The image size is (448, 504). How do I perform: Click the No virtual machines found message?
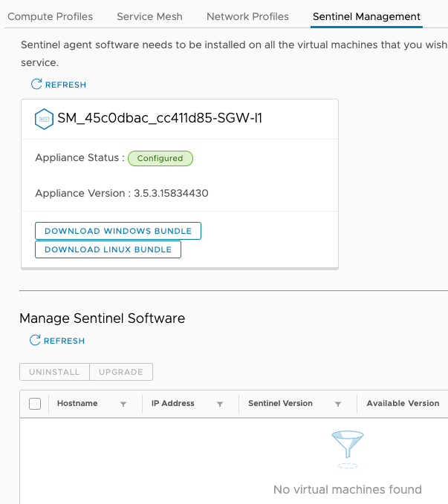click(347, 489)
